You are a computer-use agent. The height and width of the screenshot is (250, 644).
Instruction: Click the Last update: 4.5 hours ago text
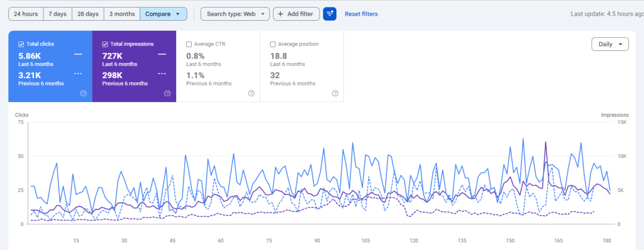click(607, 14)
